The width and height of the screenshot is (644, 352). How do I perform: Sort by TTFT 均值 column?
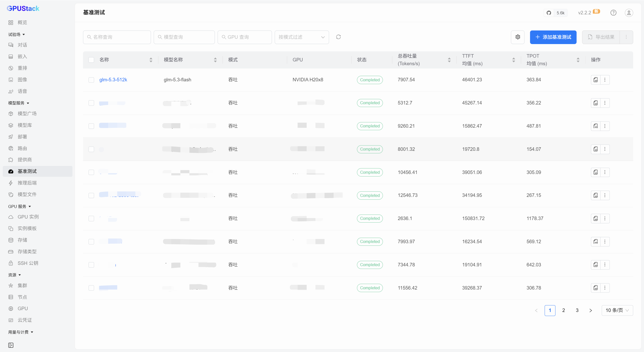[514, 60]
